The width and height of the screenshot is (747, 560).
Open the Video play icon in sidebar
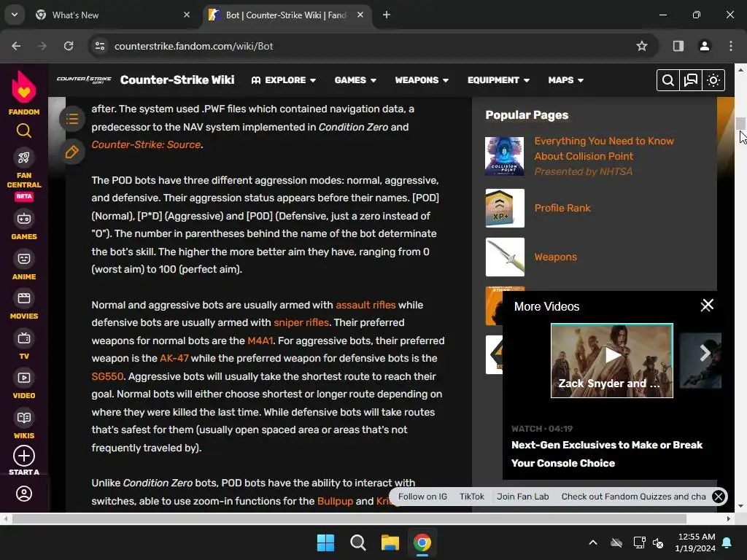coord(24,378)
